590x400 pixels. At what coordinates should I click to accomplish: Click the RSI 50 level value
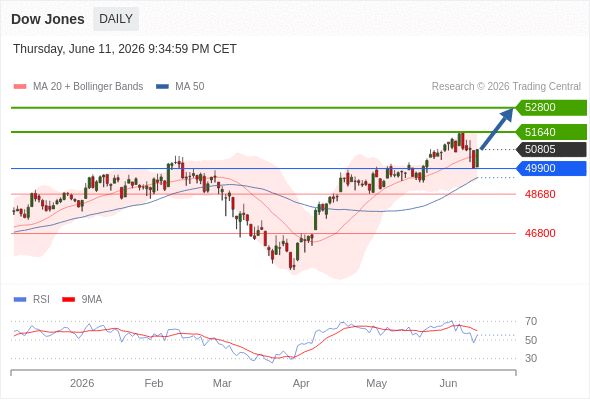click(x=531, y=340)
